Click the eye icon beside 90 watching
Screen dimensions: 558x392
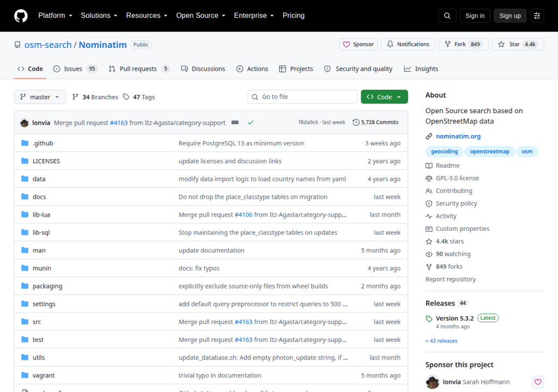pyautogui.click(x=429, y=254)
